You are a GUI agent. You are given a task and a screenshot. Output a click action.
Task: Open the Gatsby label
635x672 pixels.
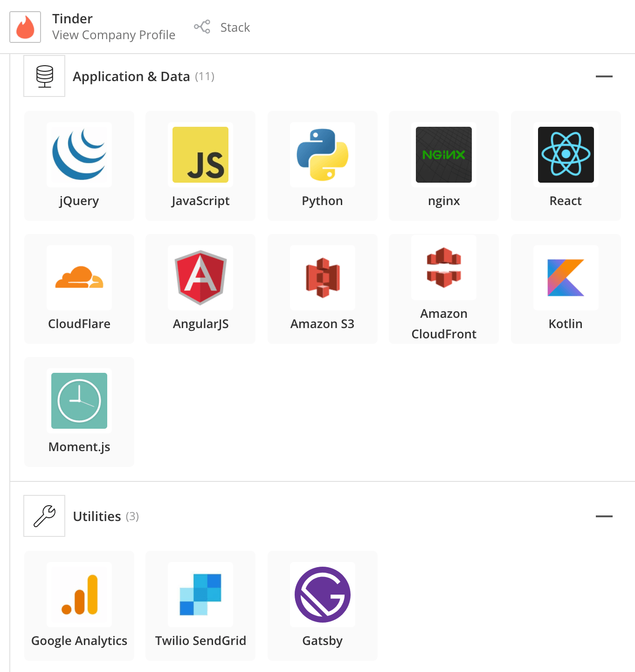click(x=322, y=641)
